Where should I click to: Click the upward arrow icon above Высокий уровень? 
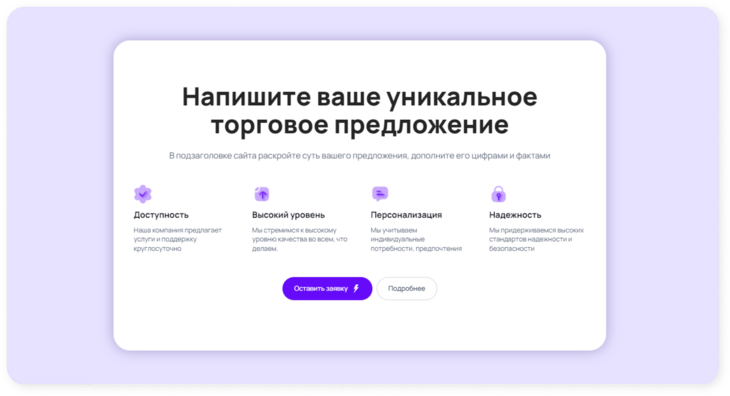tap(262, 194)
